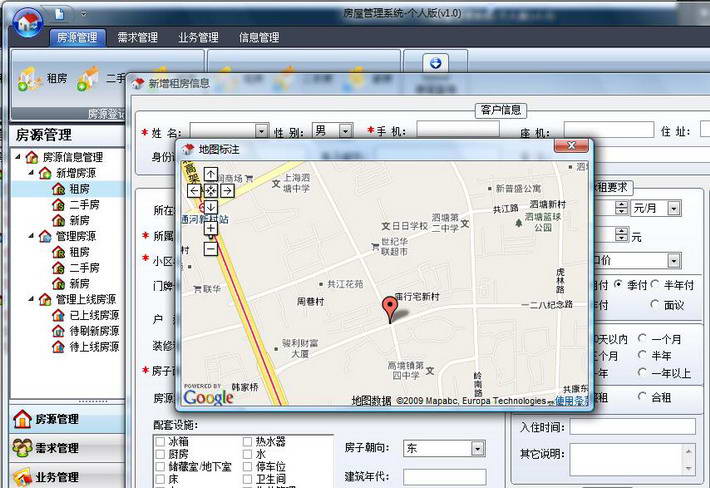
Task: Pan the map right with arrow
Action: 227,191
